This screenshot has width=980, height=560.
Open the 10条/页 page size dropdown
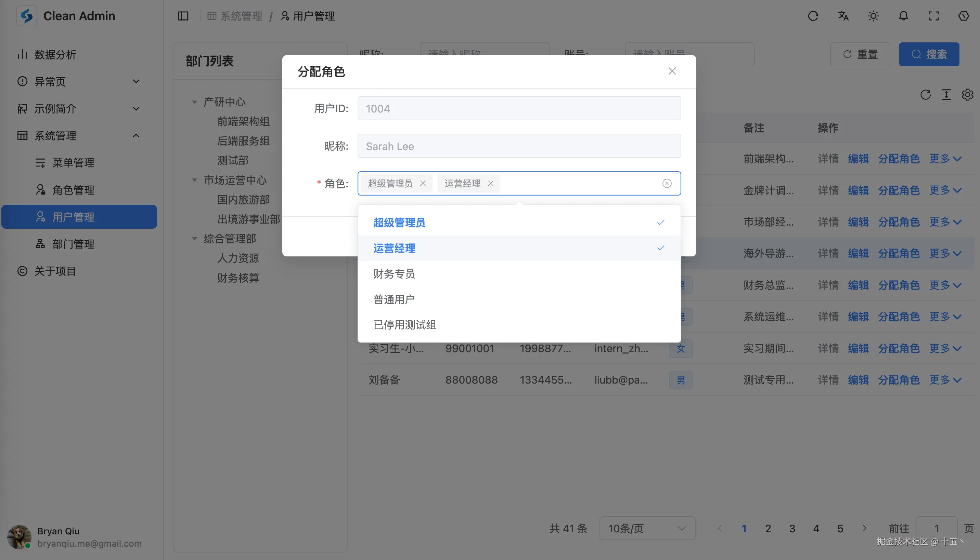coord(647,529)
